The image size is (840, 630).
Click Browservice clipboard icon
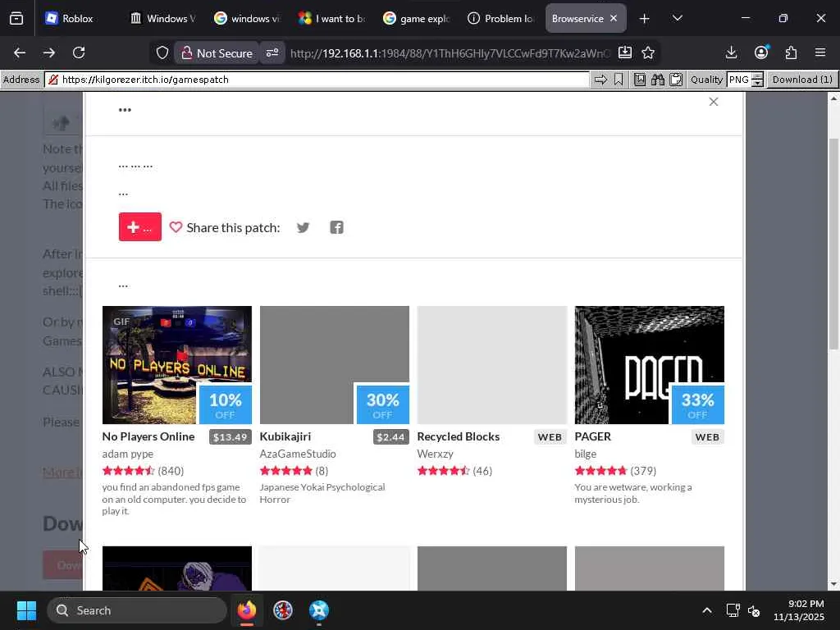pyautogui.click(x=676, y=80)
